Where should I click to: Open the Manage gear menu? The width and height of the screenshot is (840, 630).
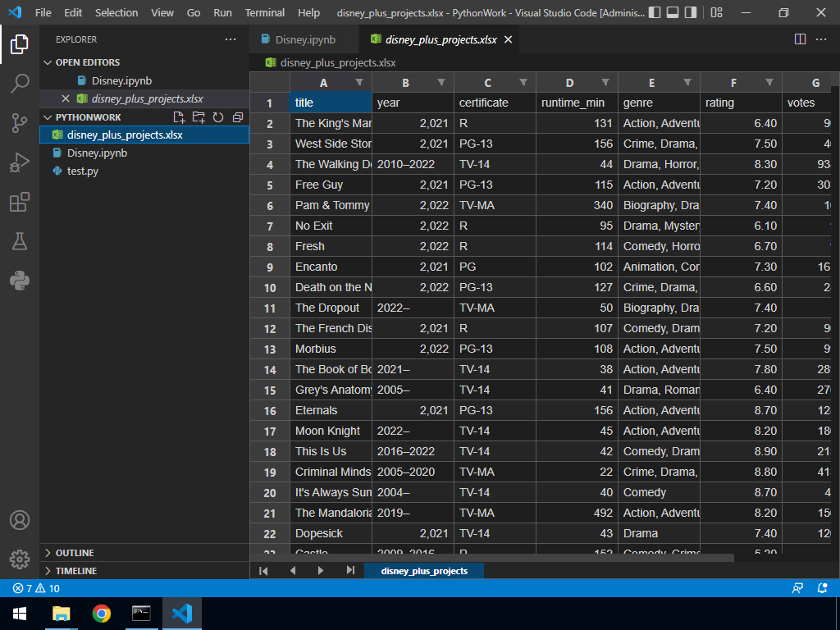coord(20,559)
